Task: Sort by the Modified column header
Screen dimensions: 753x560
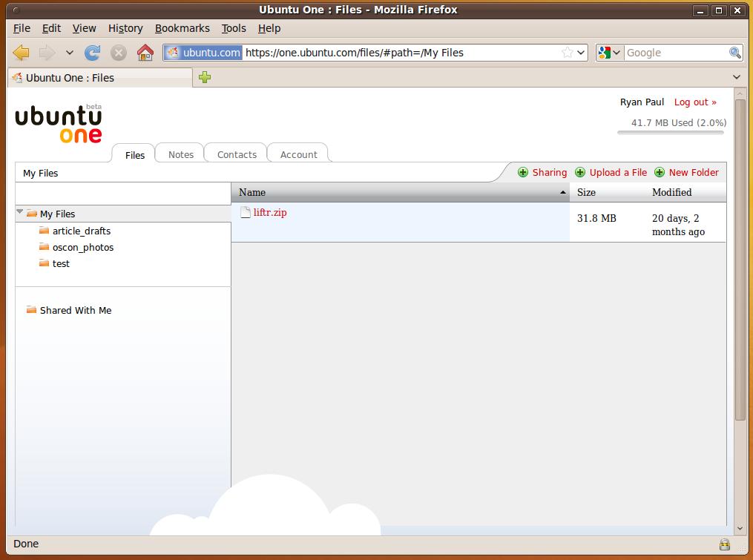Action: [685, 192]
